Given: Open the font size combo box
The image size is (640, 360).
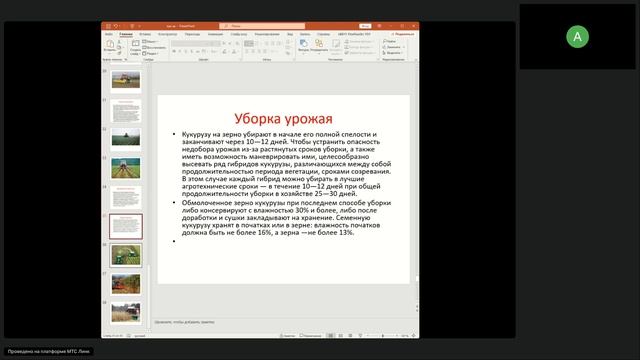Looking at the screenshot, I should 216,43.
